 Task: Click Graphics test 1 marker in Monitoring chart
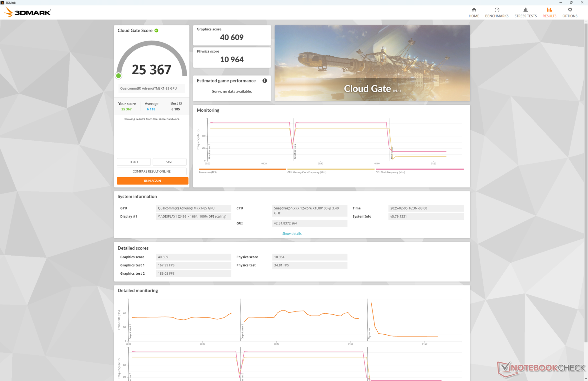click(209, 151)
